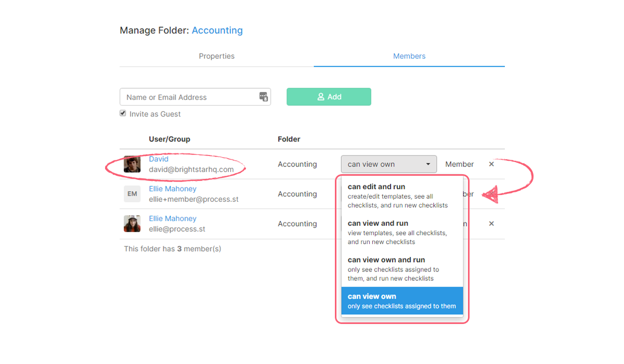Click Ellie Mahoney link above ellie+member@process.st
624x364 pixels.
click(173, 189)
